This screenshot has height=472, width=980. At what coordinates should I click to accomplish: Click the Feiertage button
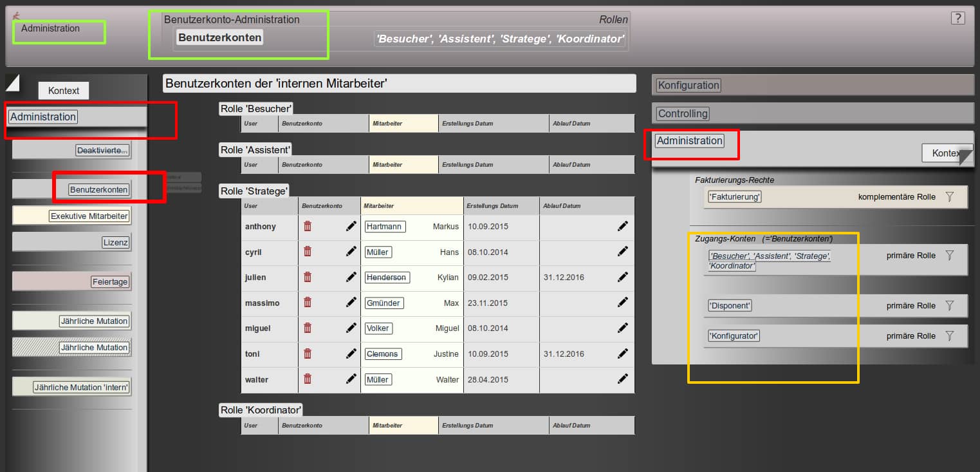pyautogui.click(x=110, y=282)
